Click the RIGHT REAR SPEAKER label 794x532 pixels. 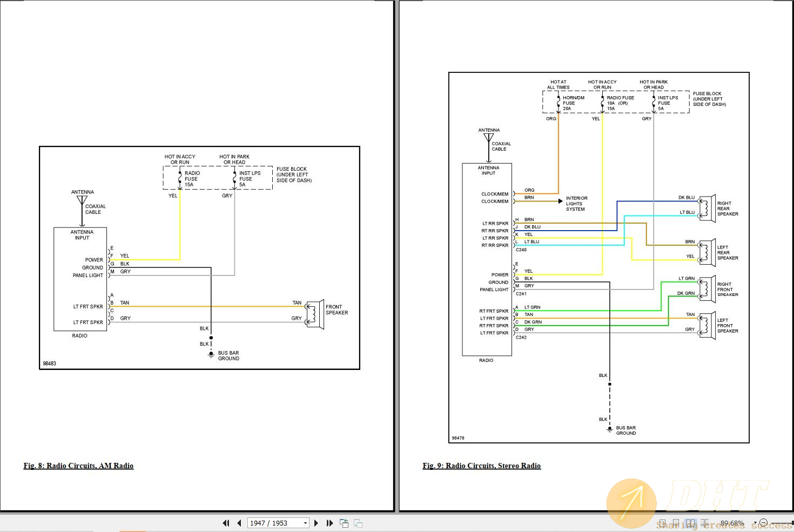click(x=728, y=208)
